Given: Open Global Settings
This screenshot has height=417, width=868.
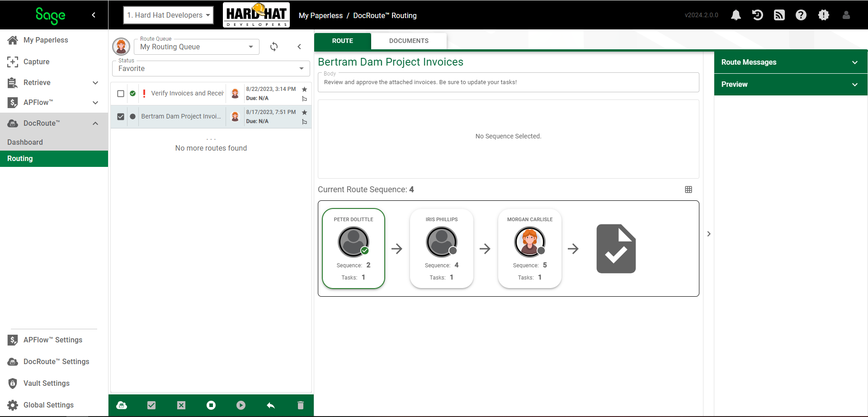Looking at the screenshot, I should tap(54, 405).
